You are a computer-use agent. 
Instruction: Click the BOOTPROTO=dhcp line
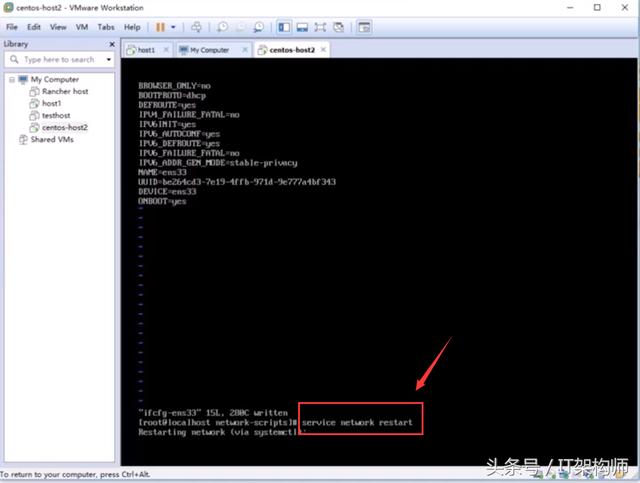(x=172, y=96)
